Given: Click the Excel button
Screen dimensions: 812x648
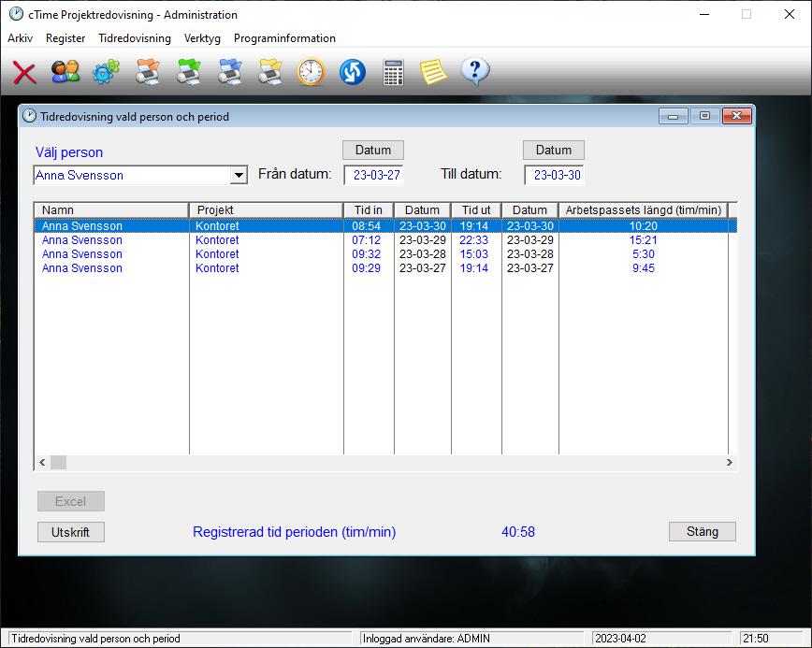Looking at the screenshot, I should pyautogui.click(x=71, y=501).
